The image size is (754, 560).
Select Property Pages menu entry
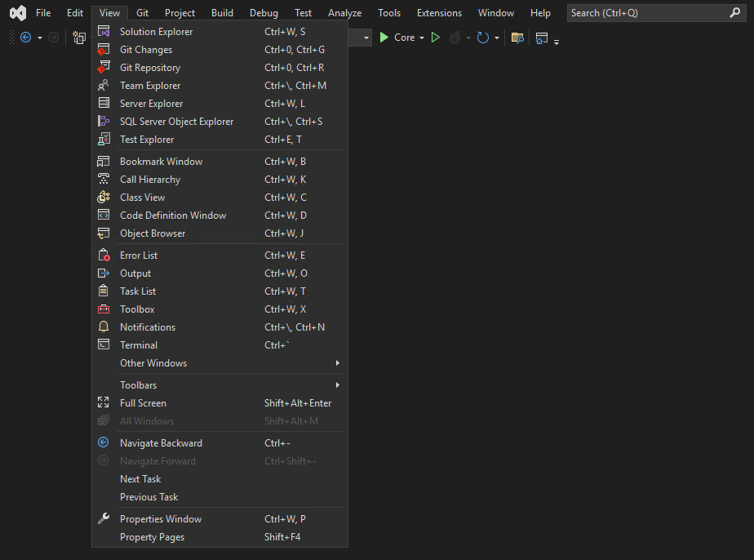coord(220,536)
